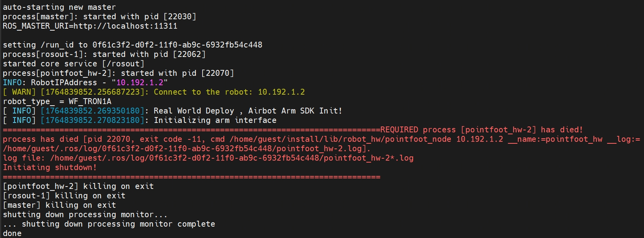Screen dimensions: 644x238
Task: Click the magenta IP address 10.192.1.2
Action: click(140, 82)
